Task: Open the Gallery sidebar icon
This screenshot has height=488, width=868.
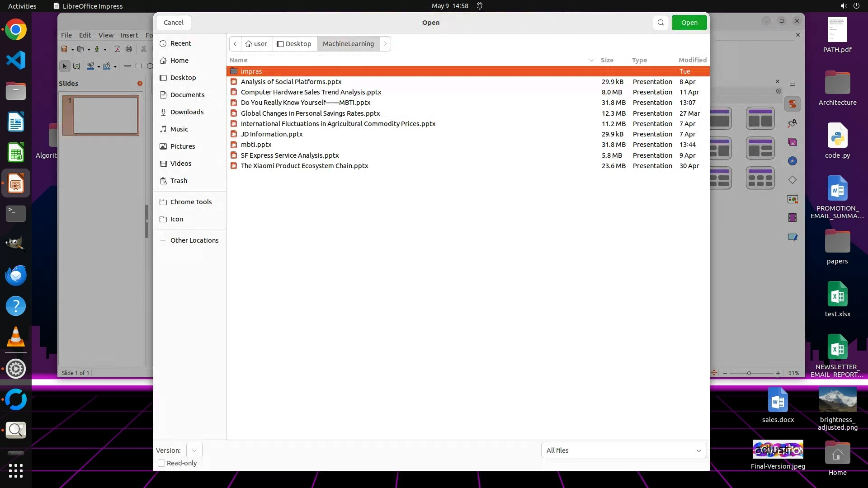Action: [x=793, y=142]
